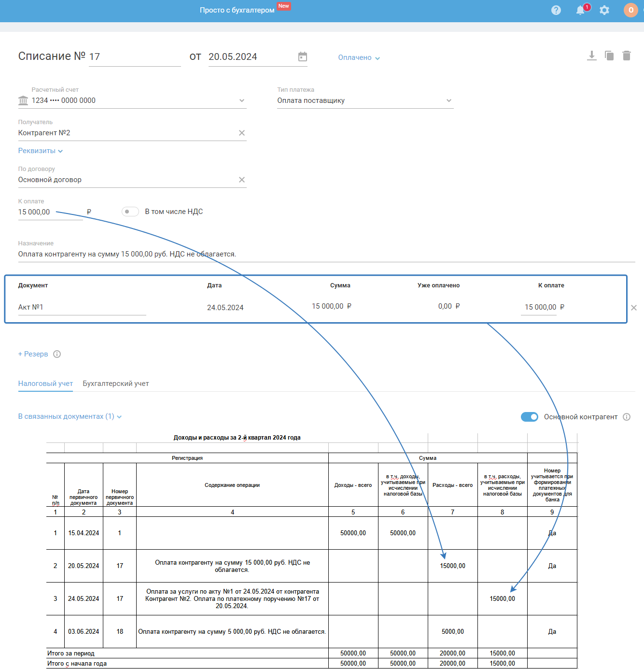This screenshot has height=669, width=644.
Task: Click the date 24.05.2024 in Акт row
Action: pos(225,308)
